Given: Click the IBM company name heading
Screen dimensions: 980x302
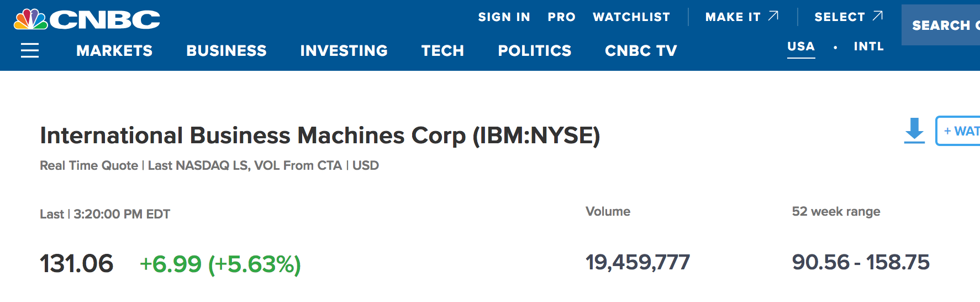Looking at the screenshot, I should (320, 136).
